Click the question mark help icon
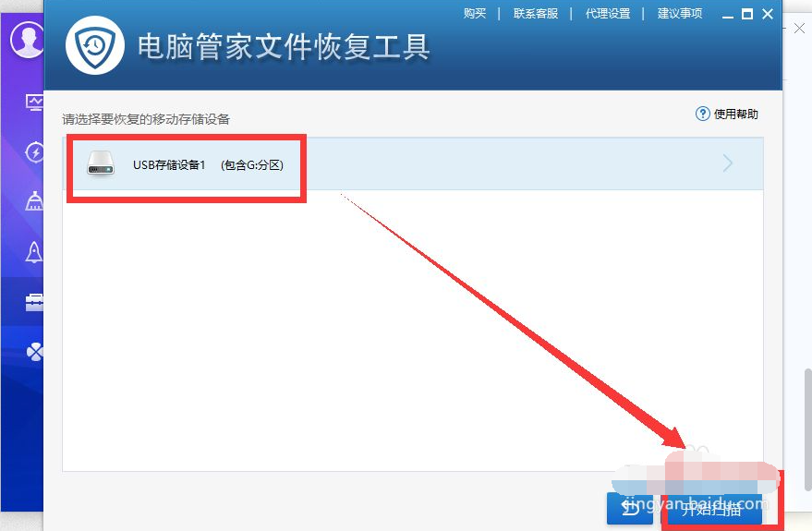The image size is (812, 531). (x=702, y=114)
